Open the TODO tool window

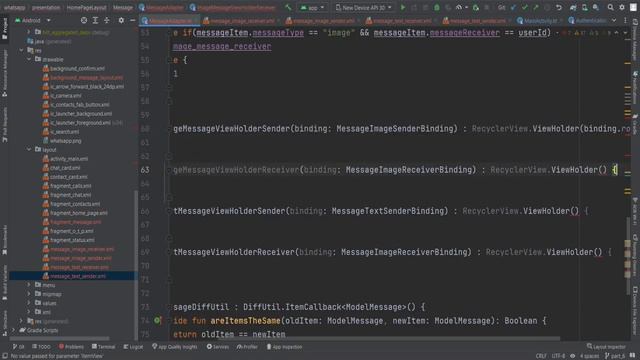[x=41, y=347]
